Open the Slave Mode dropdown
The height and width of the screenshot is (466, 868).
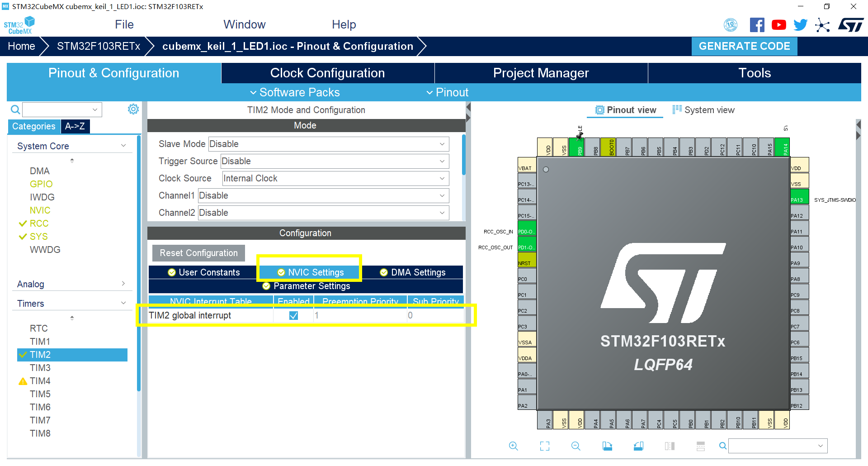[329, 144]
